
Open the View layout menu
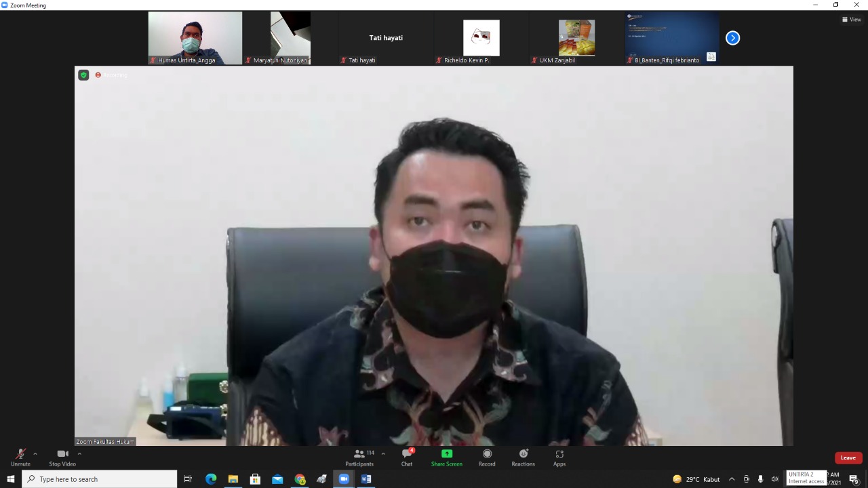pos(852,20)
